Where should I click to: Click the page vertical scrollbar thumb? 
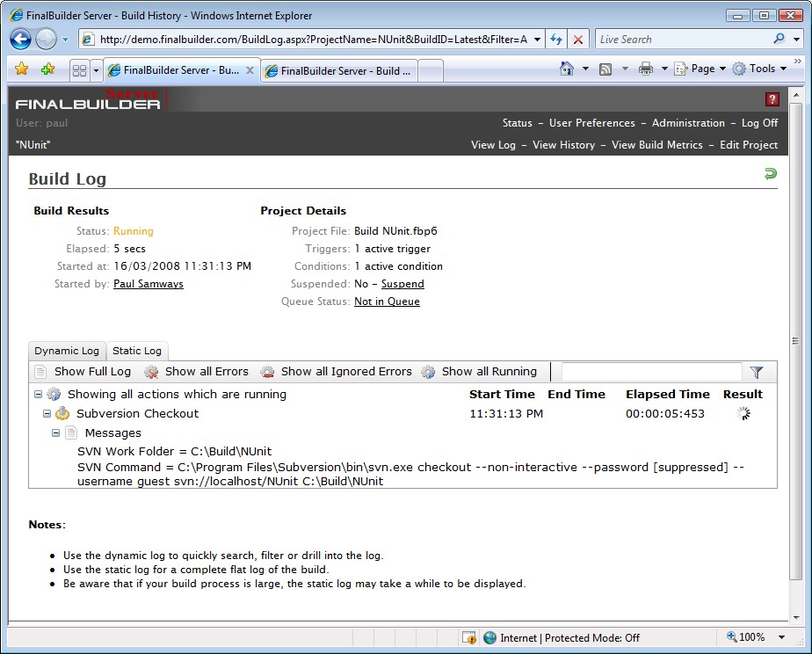pos(795,341)
